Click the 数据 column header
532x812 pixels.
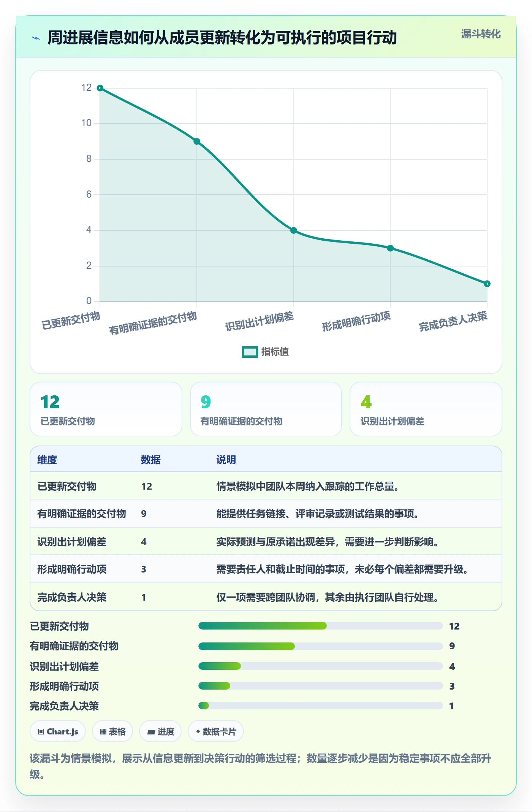(151, 460)
